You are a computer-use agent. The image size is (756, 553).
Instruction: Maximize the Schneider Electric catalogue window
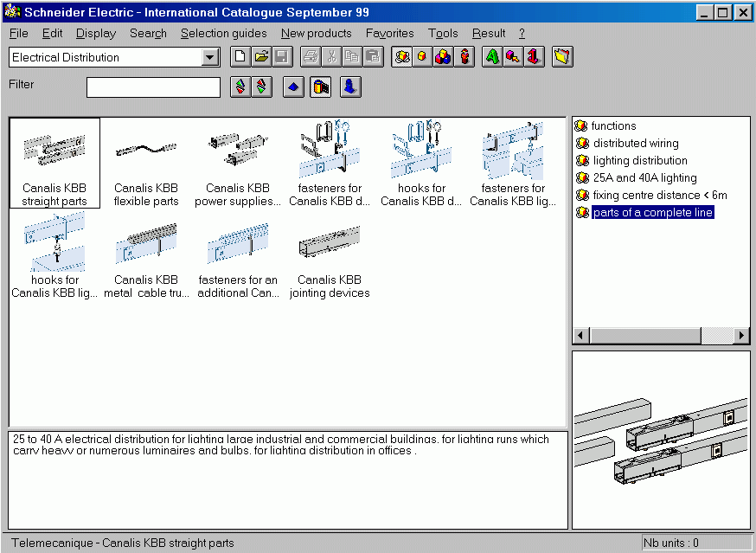722,12
